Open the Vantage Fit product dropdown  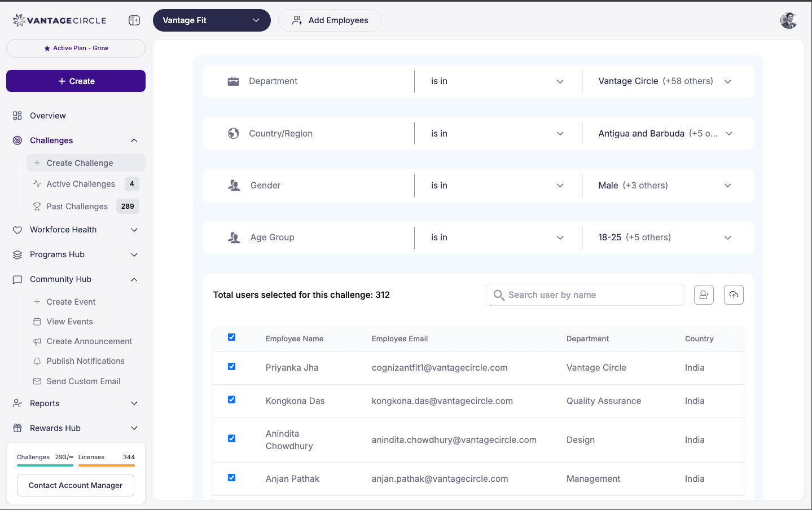click(212, 20)
